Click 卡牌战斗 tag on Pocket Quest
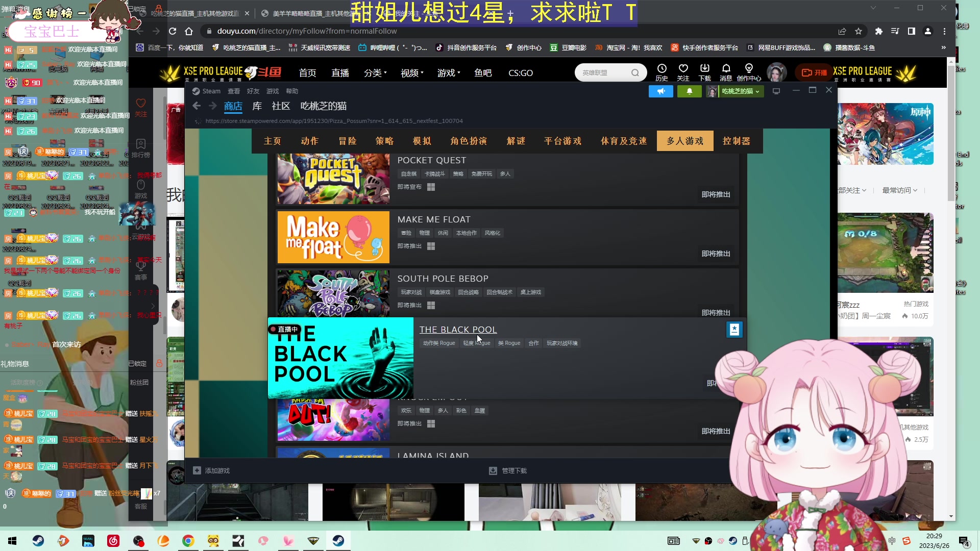Viewport: 980px width, 551px height. (434, 174)
